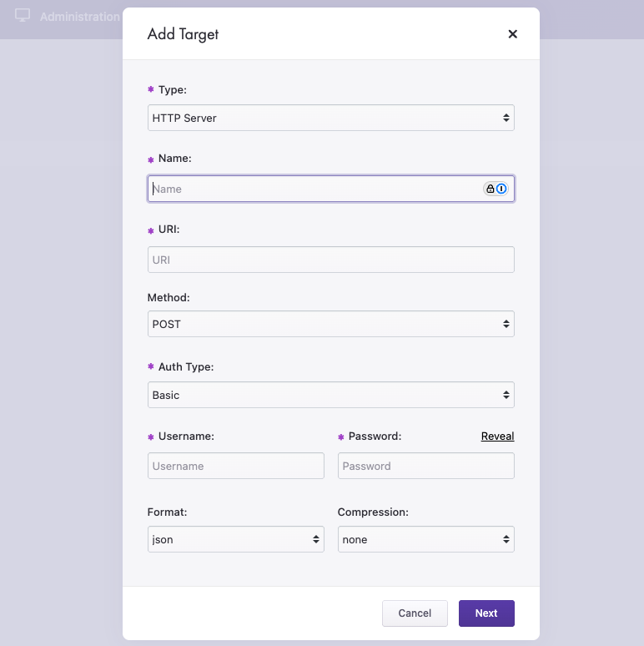Open the Auth Type dropdown showing Basic
This screenshot has width=644, height=646.
[x=330, y=395]
